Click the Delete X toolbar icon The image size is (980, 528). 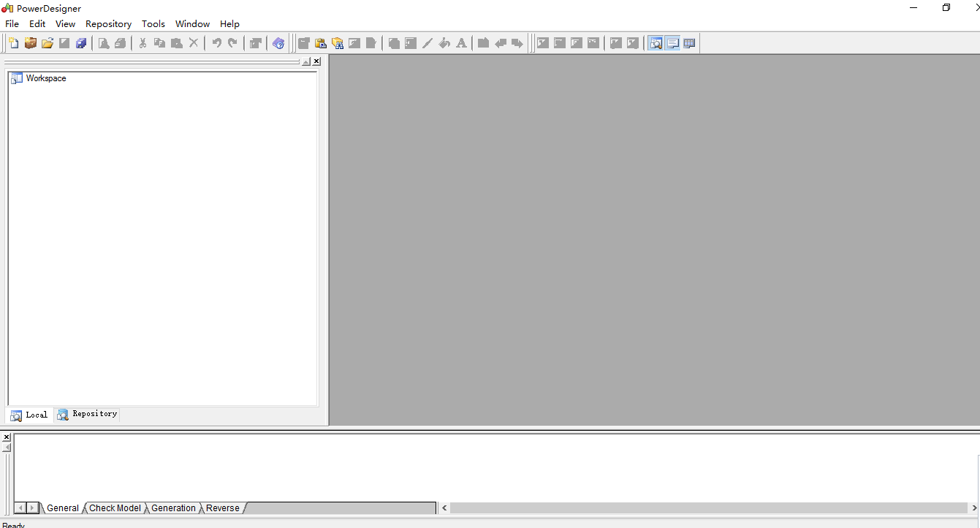194,43
